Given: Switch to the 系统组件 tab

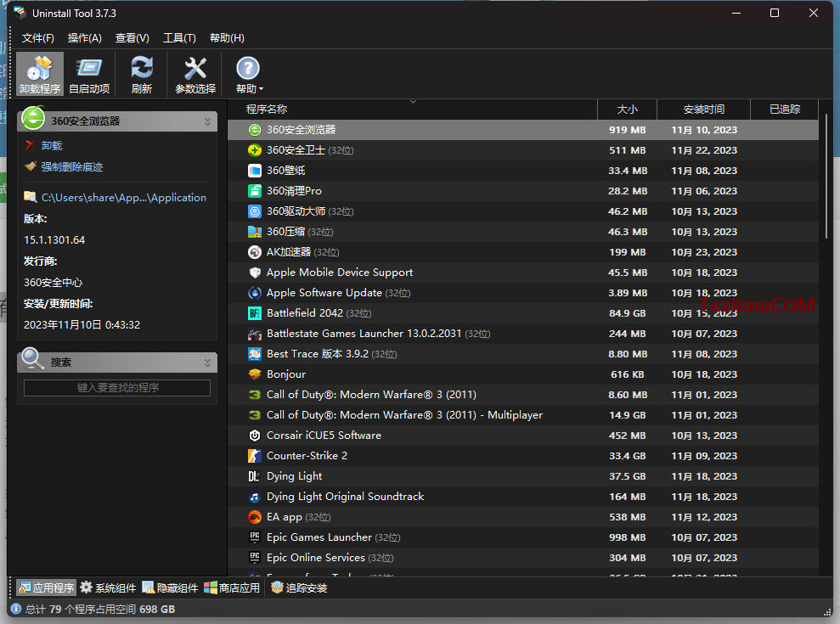Looking at the screenshot, I should click(x=108, y=587).
